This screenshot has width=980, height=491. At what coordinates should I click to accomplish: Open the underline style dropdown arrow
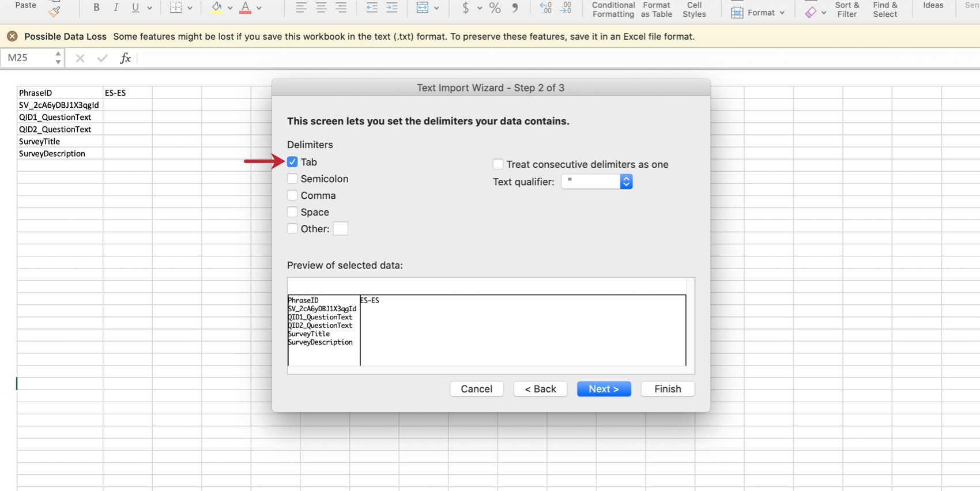(x=149, y=8)
